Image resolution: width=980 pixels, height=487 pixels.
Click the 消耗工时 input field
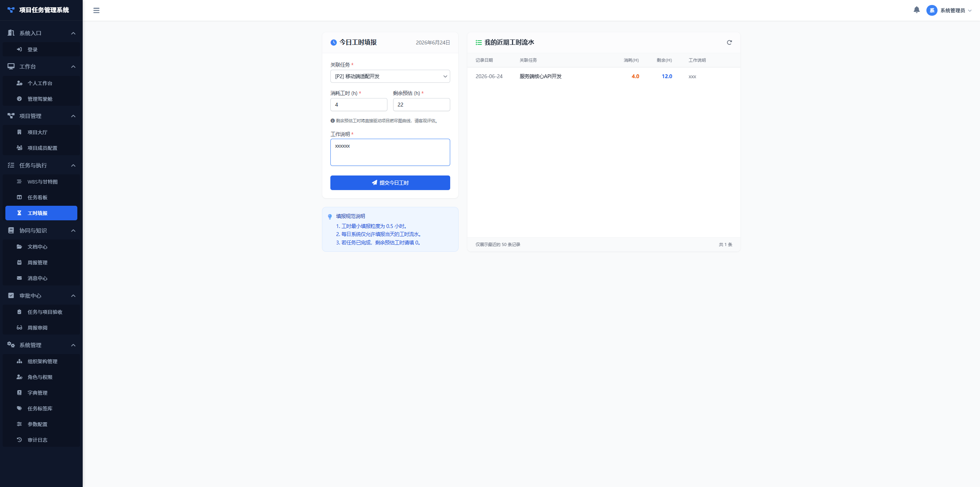point(359,105)
